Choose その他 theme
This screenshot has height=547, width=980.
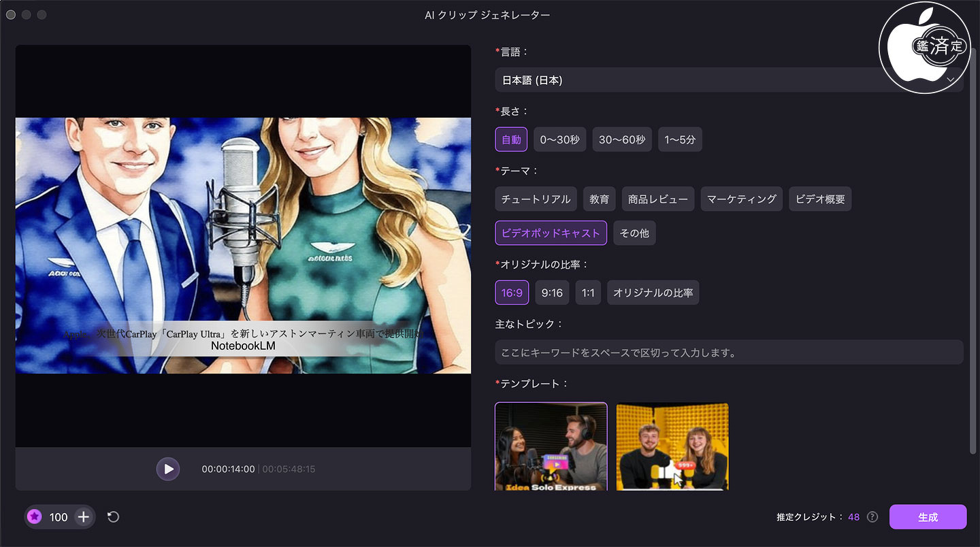point(634,233)
